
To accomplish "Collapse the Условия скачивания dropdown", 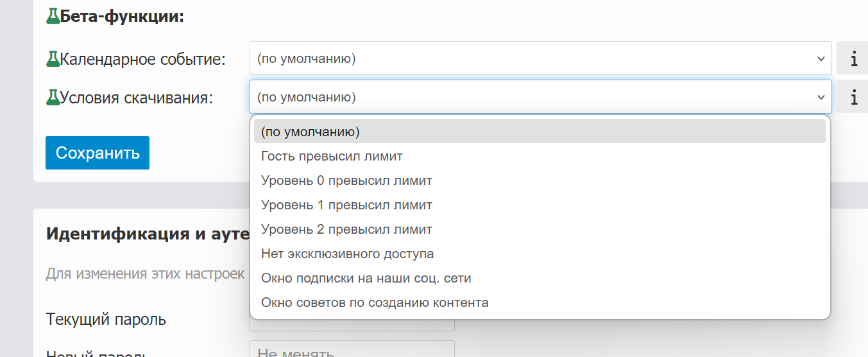I will pyautogui.click(x=540, y=97).
